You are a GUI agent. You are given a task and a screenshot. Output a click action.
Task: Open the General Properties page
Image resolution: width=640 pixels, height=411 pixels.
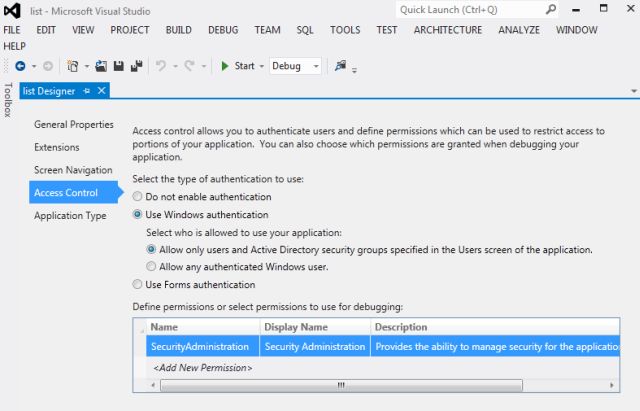(x=74, y=124)
